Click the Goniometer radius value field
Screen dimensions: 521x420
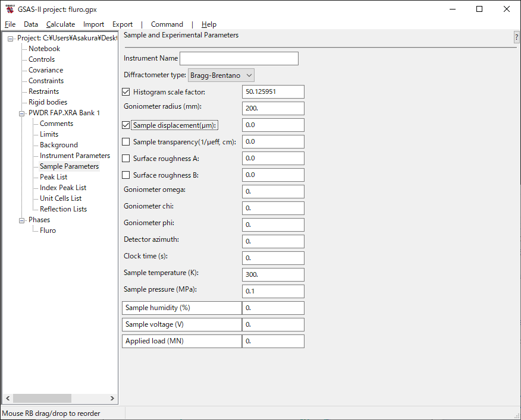pos(273,109)
